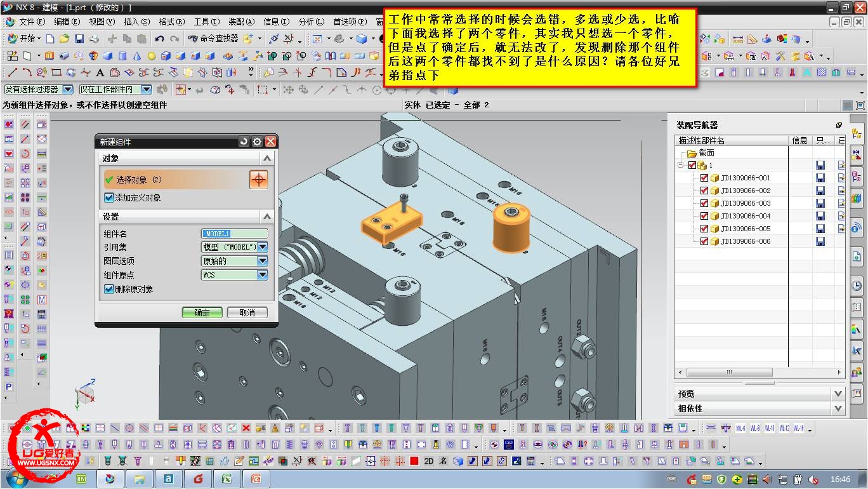868x489 pixels.
Task: Click the New file icon in toolbar
Action: pos(50,39)
